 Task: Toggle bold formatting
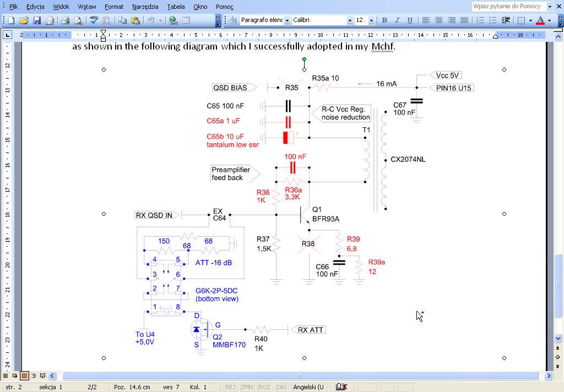(384, 20)
